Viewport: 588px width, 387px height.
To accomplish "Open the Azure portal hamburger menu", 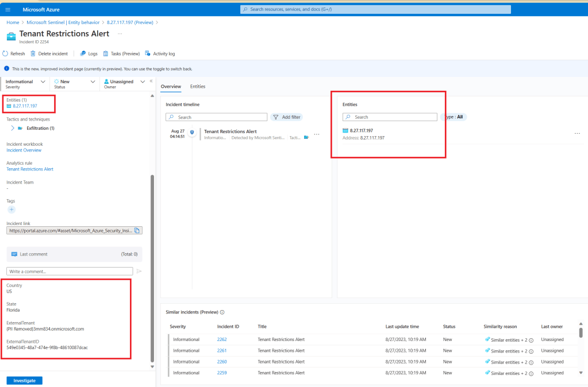I will [x=8, y=10].
